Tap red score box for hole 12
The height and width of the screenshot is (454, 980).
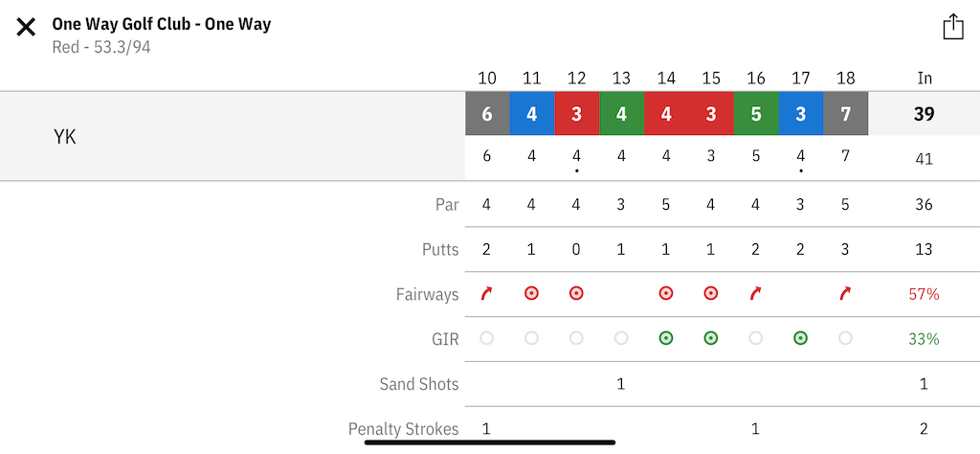577,113
